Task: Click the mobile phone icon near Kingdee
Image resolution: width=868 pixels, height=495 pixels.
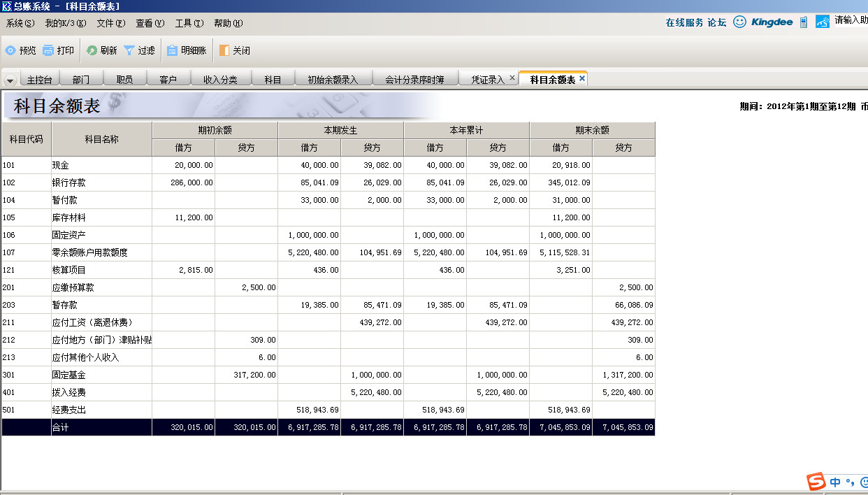Action: tap(803, 22)
